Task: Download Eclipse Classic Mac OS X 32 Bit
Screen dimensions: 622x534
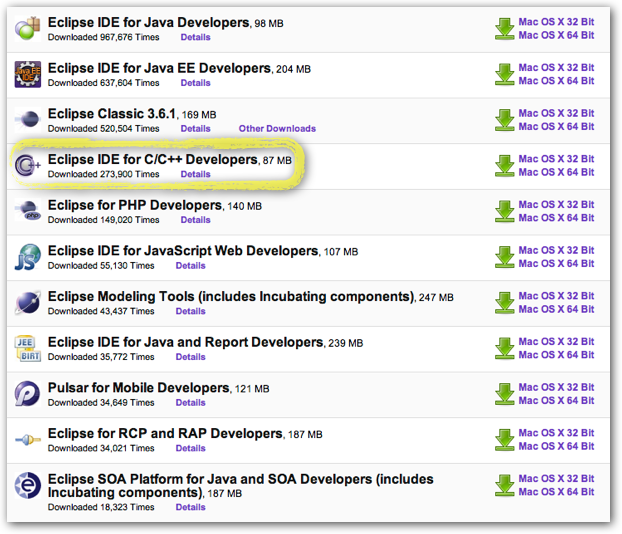Action: point(556,113)
